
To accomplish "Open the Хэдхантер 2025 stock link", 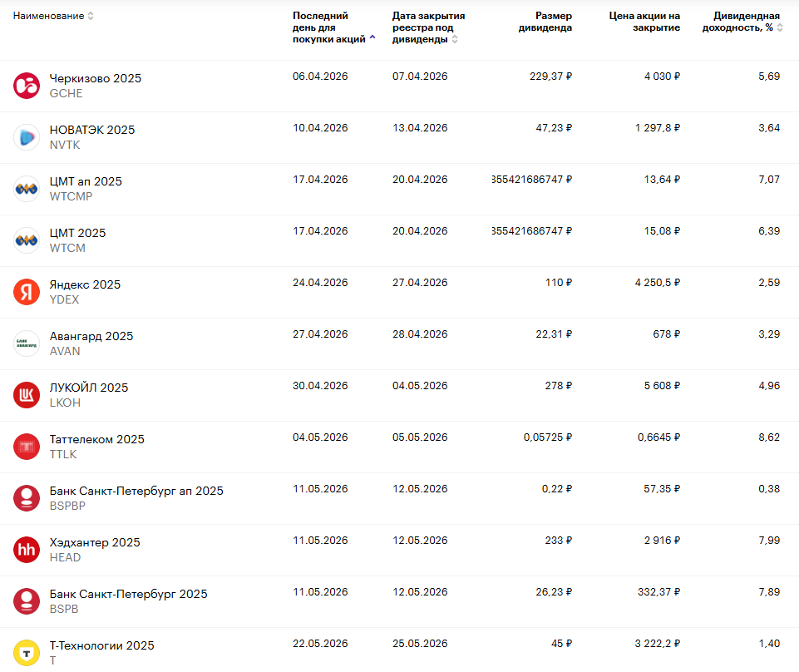I will coord(95,542).
